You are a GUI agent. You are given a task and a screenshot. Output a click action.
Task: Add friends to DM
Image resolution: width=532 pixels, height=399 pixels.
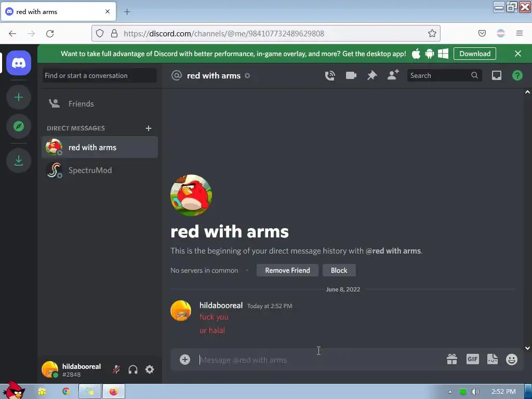tap(393, 75)
